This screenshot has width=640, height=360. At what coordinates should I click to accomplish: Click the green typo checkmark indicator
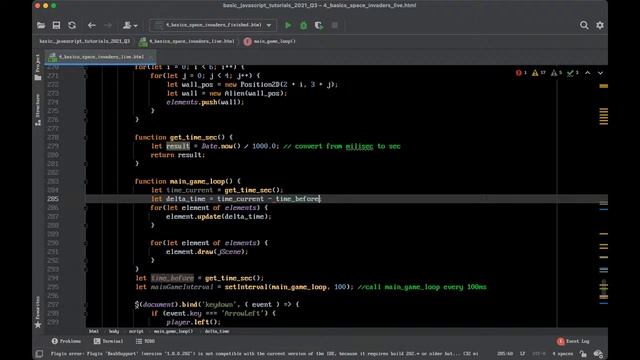pos(573,73)
